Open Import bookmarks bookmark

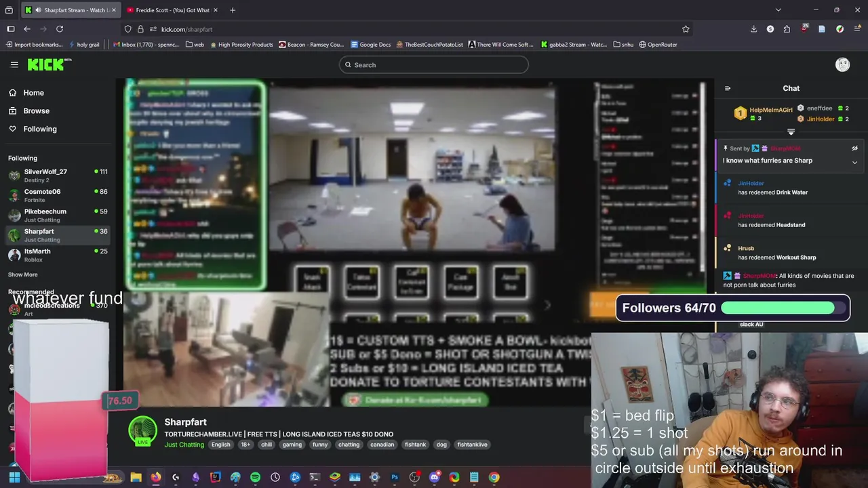[x=34, y=45]
